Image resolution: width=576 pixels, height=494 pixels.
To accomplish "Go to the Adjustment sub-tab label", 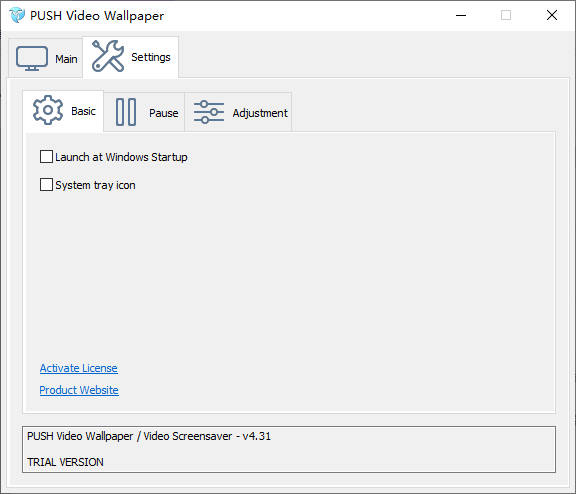I will [x=260, y=113].
